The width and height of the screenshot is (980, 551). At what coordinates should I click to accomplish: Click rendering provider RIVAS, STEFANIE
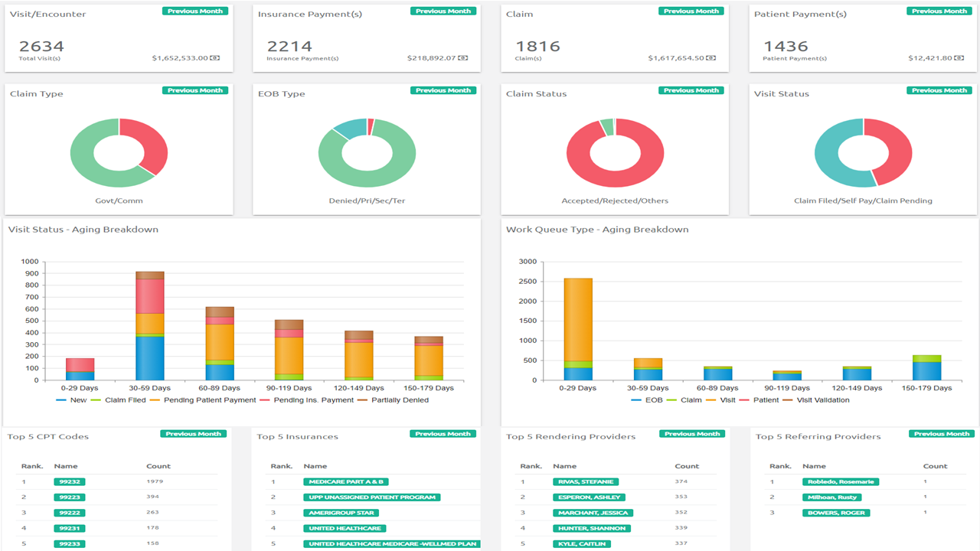[586, 481]
